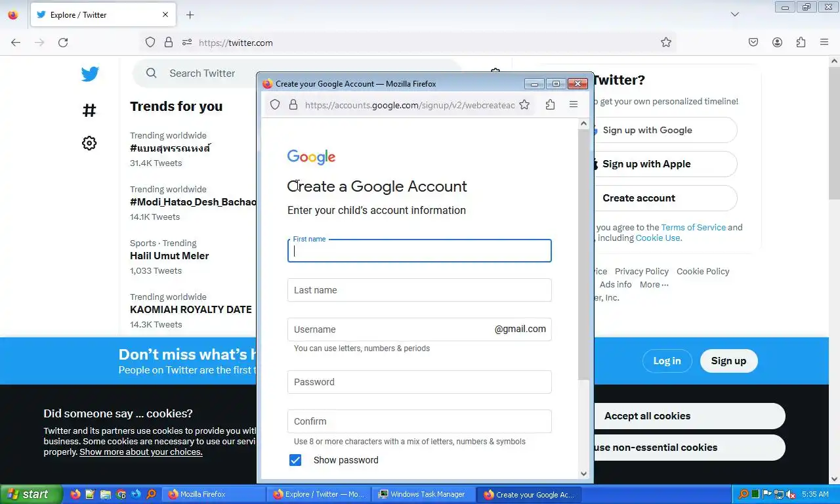Switch to Explore / Twitter tab
Image resolution: width=840 pixels, height=504 pixels.
(x=102, y=14)
